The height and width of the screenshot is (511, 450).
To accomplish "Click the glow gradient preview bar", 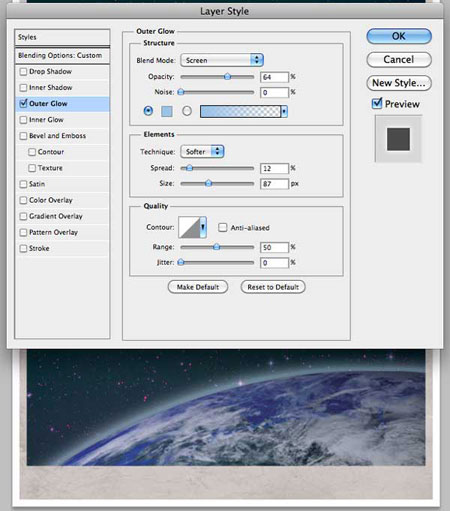I will point(240,111).
